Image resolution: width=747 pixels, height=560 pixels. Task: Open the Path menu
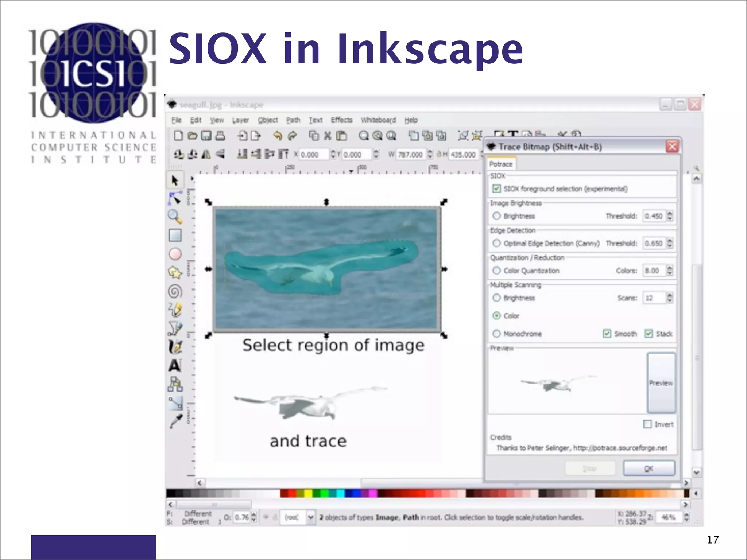coord(293,120)
